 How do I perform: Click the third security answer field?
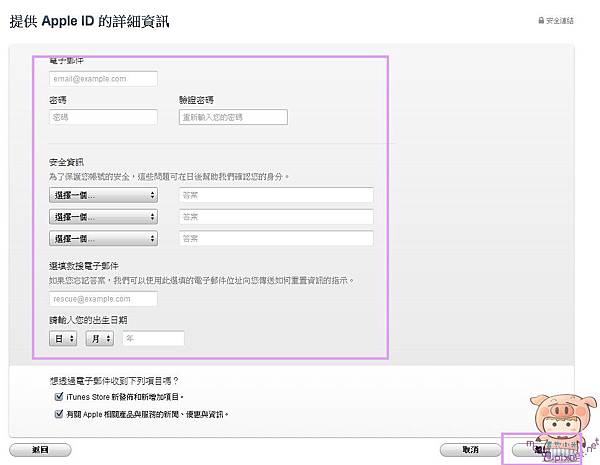point(276,239)
